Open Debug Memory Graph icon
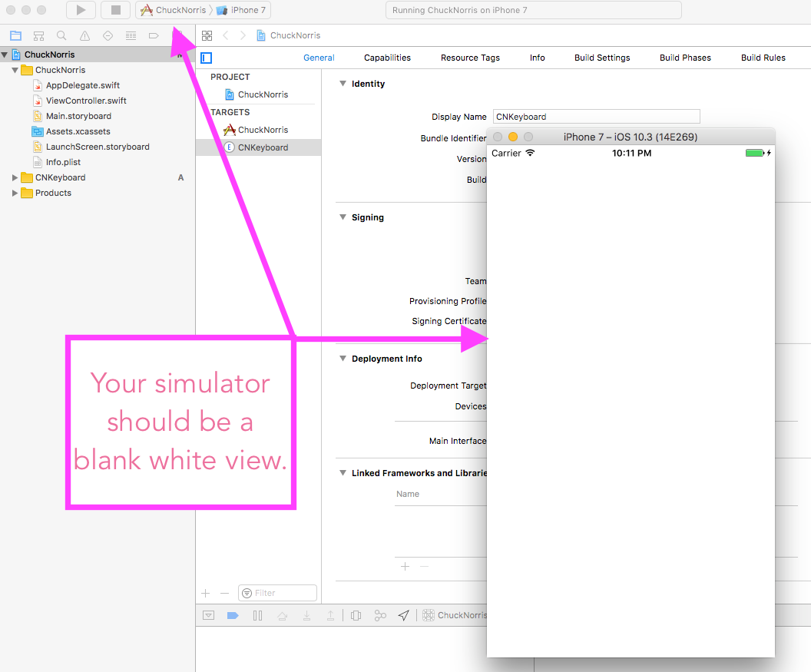This screenshot has width=811, height=672. 380,616
